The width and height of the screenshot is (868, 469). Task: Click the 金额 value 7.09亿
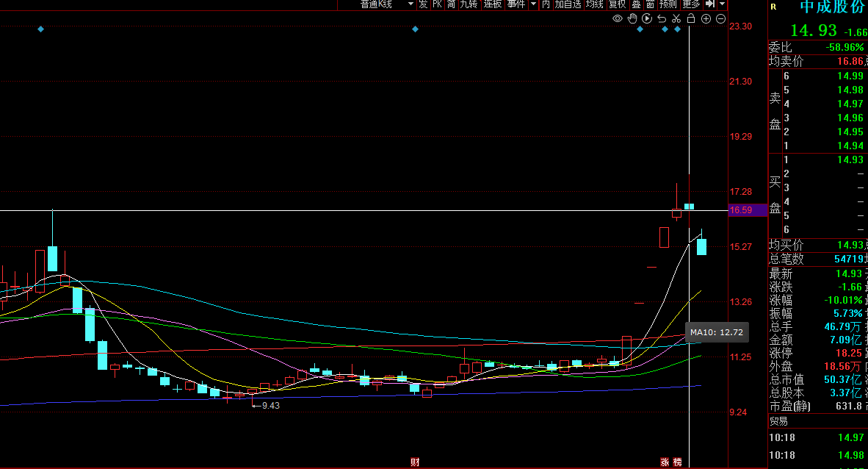pyautogui.click(x=845, y=340)
